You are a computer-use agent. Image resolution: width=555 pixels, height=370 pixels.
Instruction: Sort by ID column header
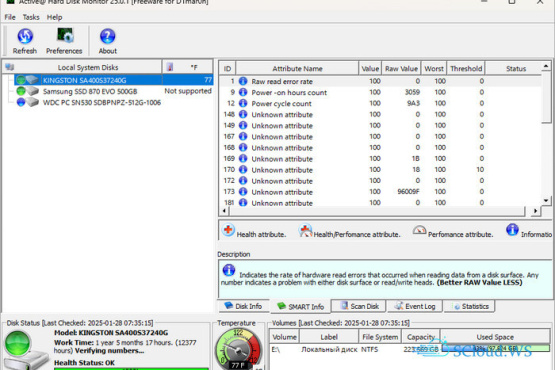pyautogui.click(x=227, y=68)
